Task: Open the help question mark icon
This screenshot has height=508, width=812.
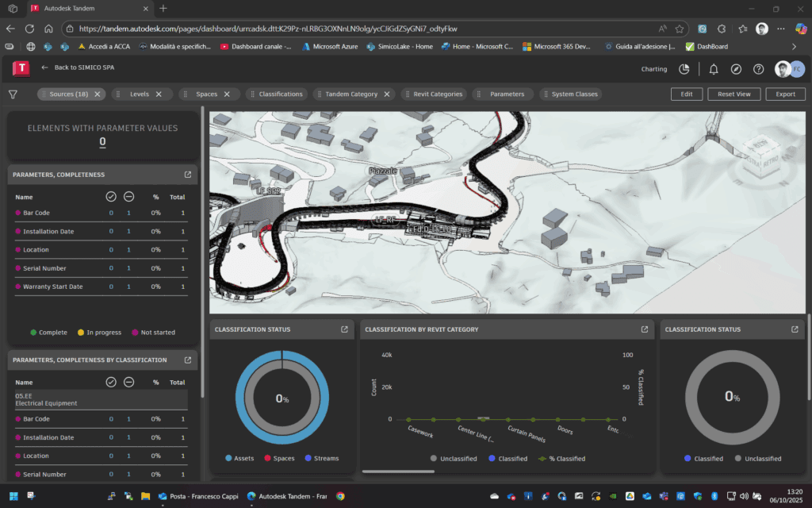Action: 758,69
